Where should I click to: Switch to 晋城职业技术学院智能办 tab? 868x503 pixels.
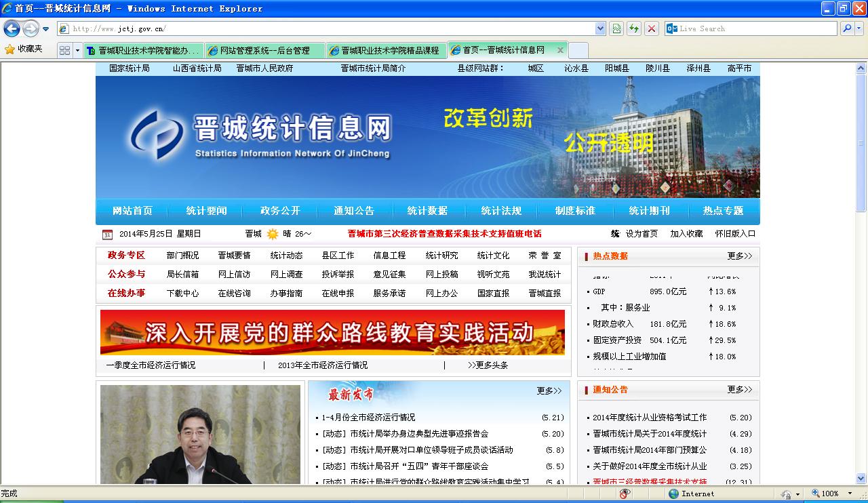(144, 50)
